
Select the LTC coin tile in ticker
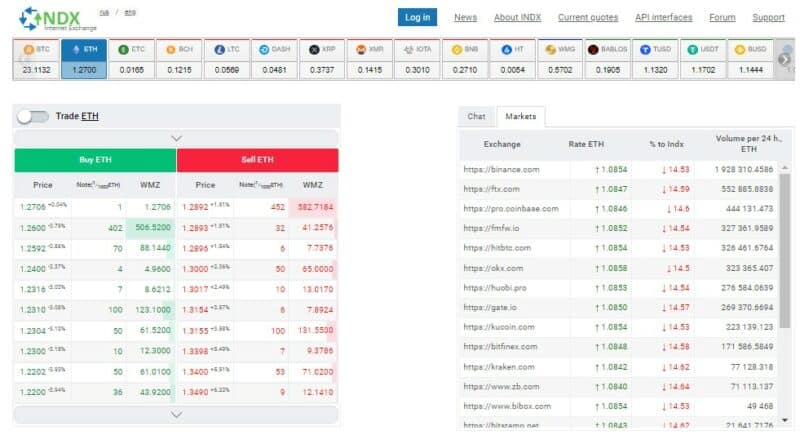(227, 59)
